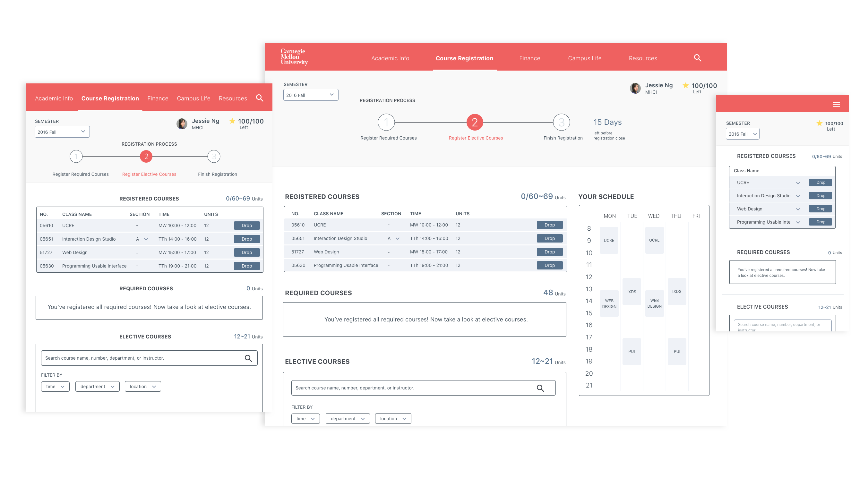Click PUI block on Tuesday schedule
868x478 pixels.
(632, 351)
